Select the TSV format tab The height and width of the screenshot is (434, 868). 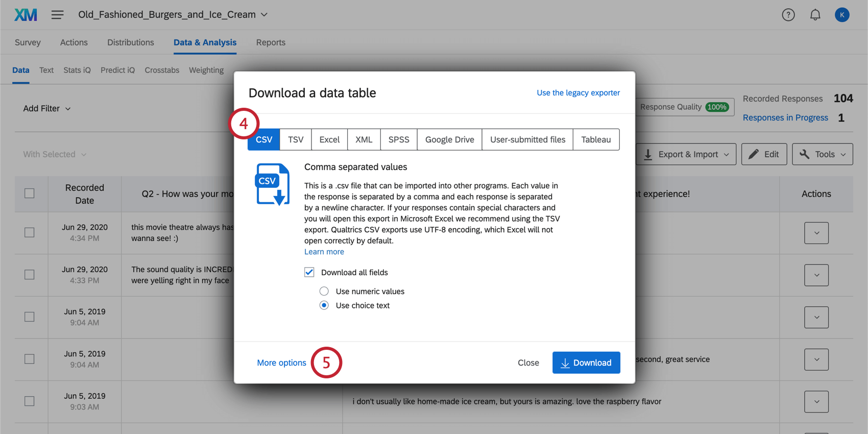point(296,139)
